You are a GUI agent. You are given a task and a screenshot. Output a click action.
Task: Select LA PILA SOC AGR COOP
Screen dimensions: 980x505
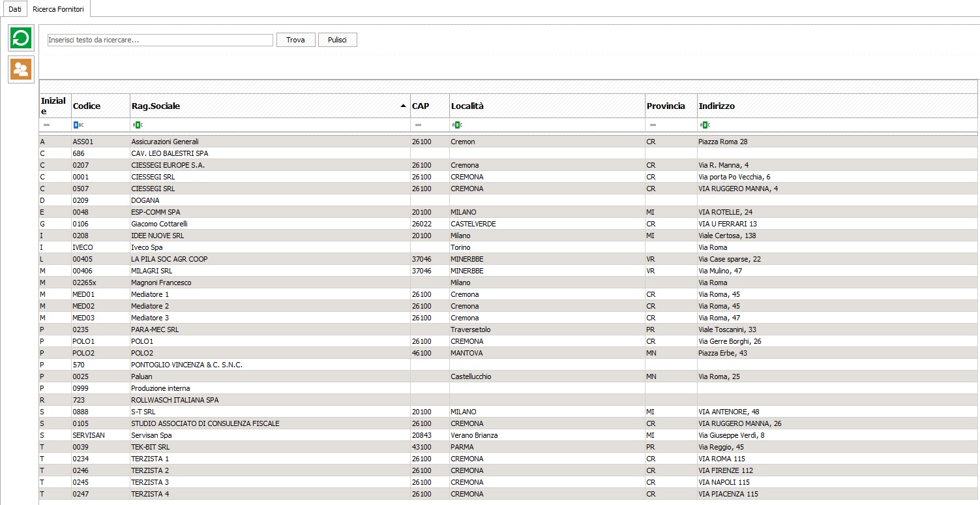click(x=509, y=259)
